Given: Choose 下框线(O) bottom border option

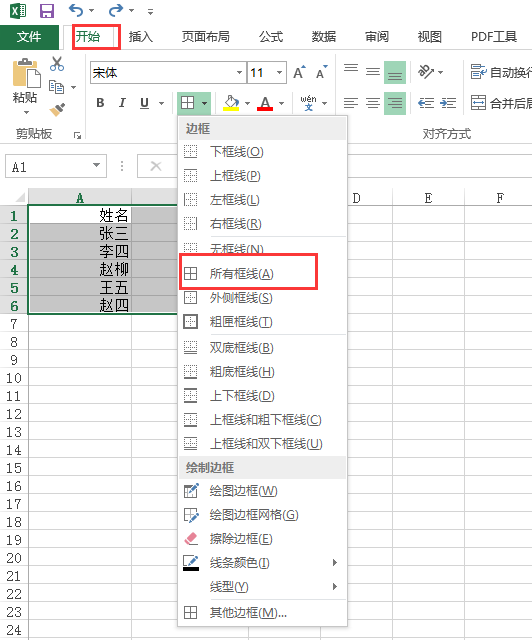Looking at the screenshot, I should [x=263, y=152].
